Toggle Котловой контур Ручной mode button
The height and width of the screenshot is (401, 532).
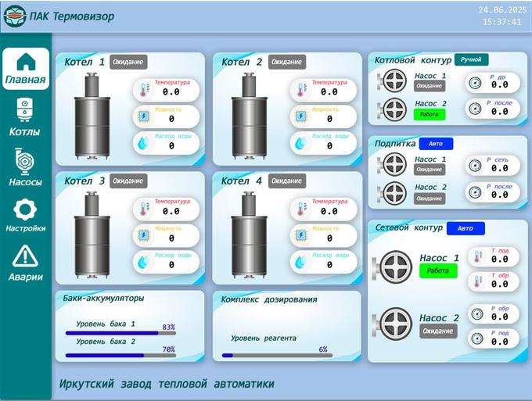click(x=471, y=59)
